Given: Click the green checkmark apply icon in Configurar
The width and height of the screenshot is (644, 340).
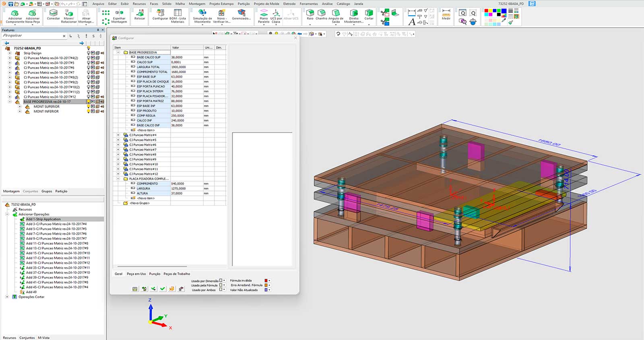Looking at the screenshot, I should (162, 288).
